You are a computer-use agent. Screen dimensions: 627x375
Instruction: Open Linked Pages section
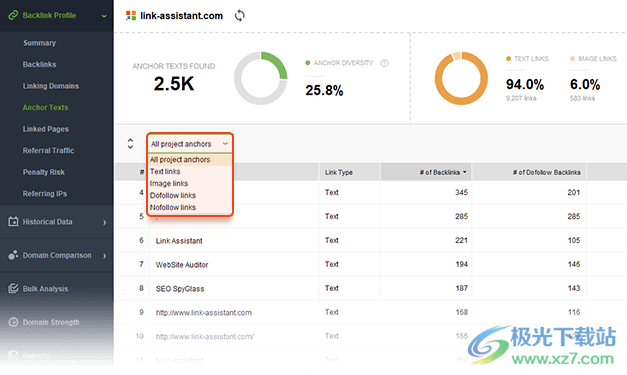46,129
